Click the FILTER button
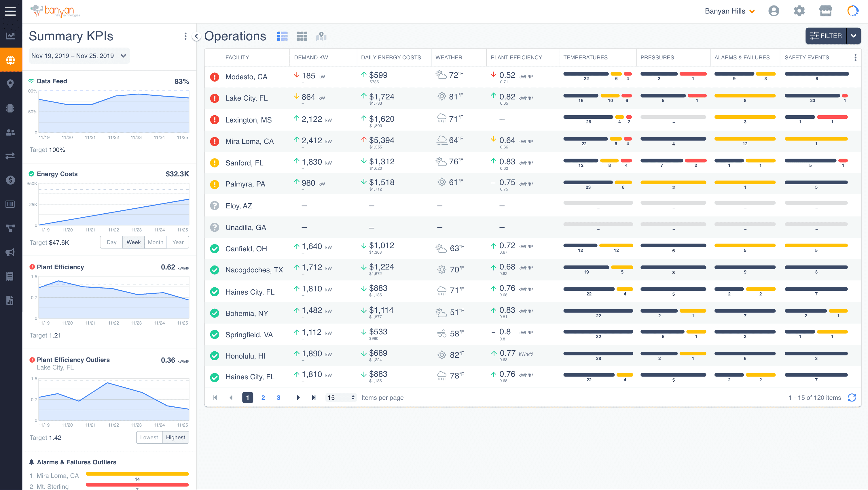The height and width of the screenshot is (490, 868). [x=826, y=36]
